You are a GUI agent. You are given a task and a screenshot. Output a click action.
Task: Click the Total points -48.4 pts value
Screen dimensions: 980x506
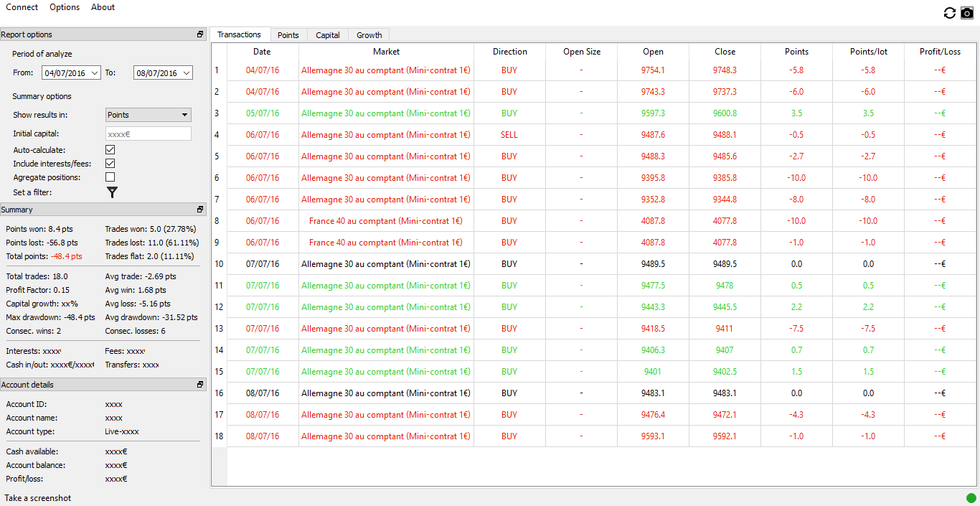pos(67,256)
